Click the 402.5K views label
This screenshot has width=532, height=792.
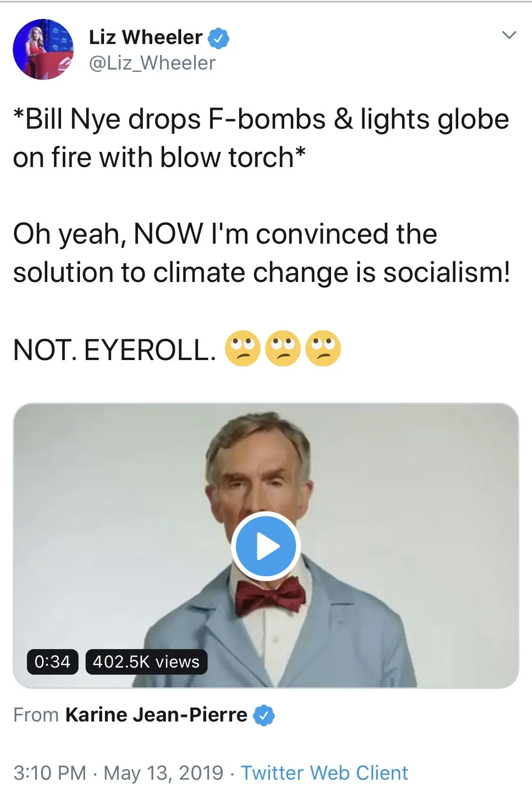pos(146,661)
